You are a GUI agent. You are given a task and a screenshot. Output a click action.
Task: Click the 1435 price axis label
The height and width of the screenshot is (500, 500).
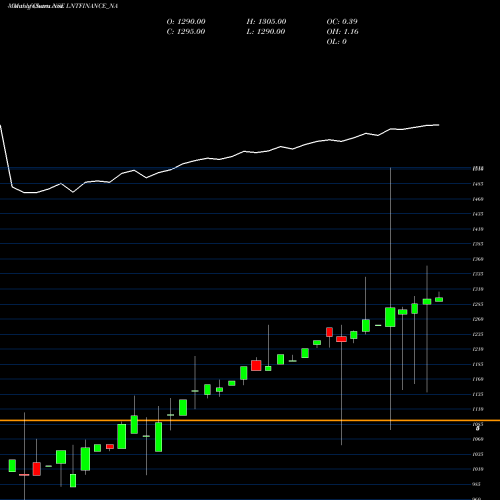pos(478,214)
